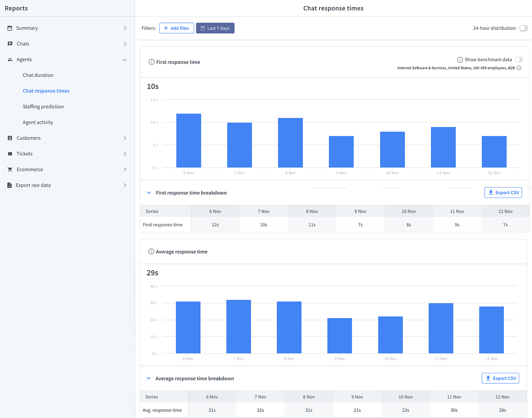Click the 9 Nov bar in Average response chart

point(340,336)
